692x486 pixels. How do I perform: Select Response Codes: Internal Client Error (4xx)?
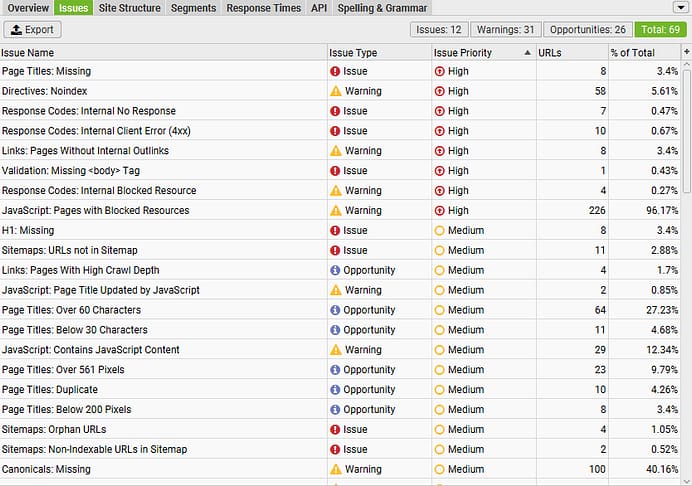coord(340,131)
